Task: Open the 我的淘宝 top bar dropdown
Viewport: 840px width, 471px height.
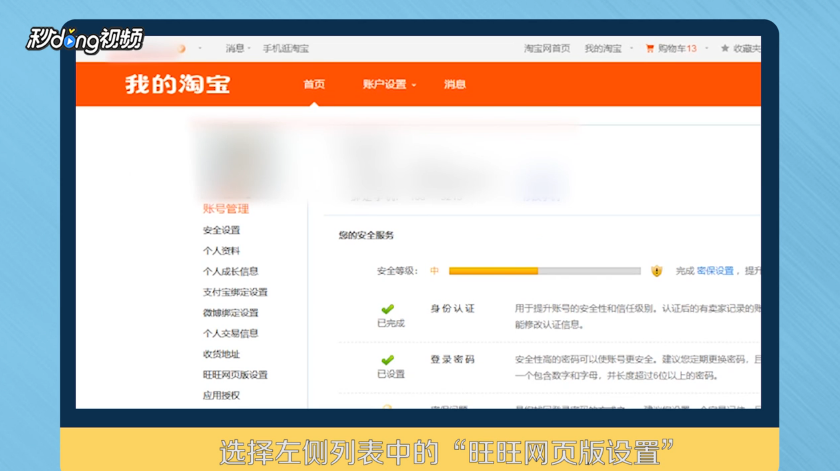Action: coord(609,48)
